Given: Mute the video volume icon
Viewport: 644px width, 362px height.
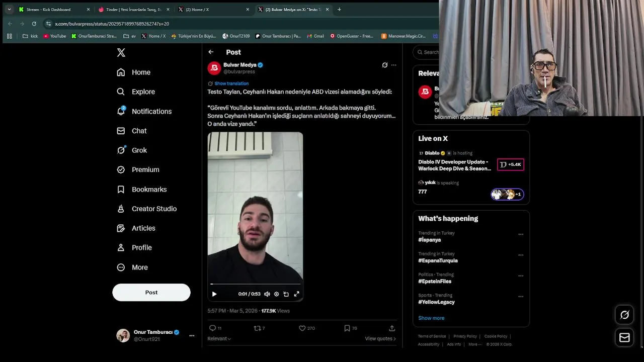Looking at the screenshot, I should coord(267,294).
